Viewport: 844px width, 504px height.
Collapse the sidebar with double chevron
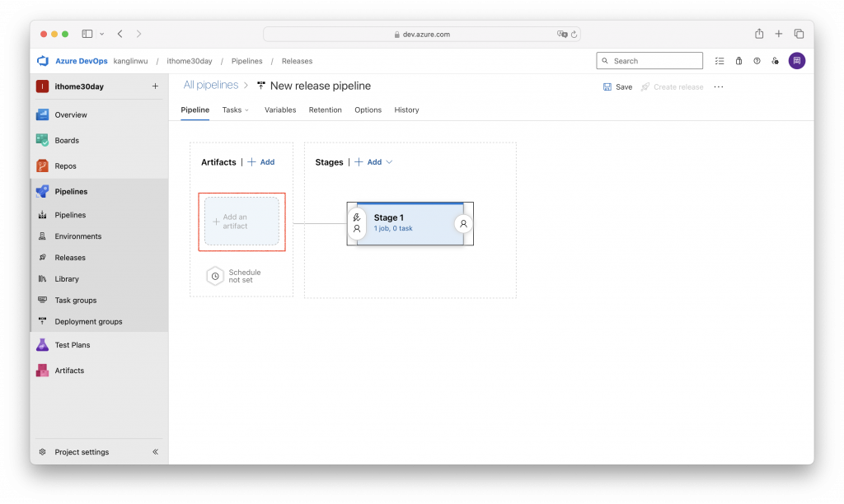pos(155,452)
